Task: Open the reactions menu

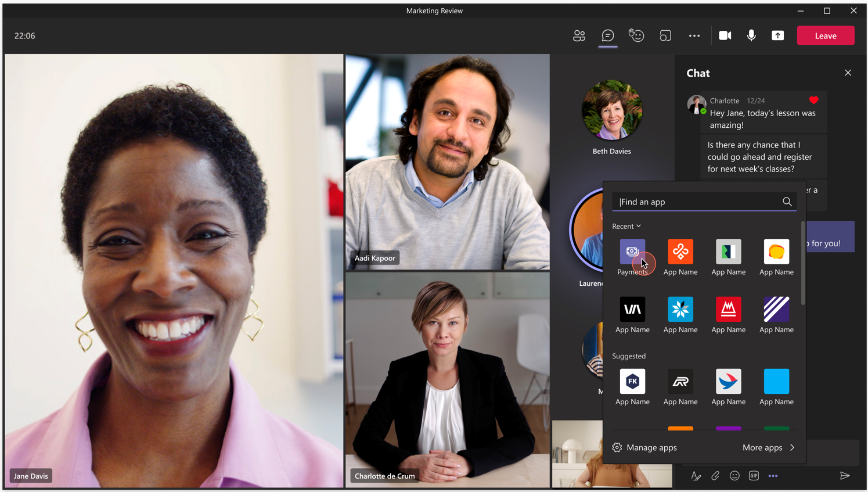Action: pyautogui.click(x=636, y=35)
